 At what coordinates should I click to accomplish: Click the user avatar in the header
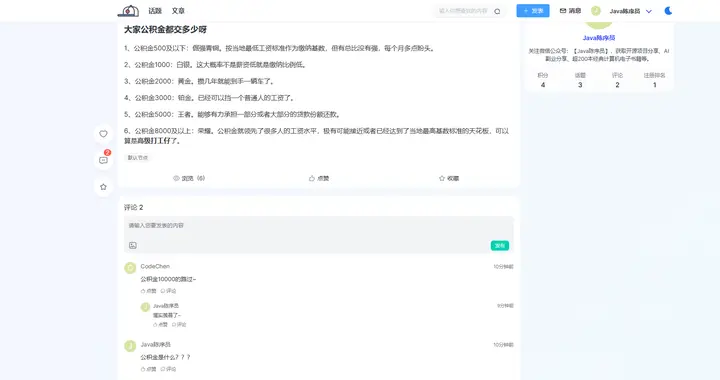(x=596, y=11)
